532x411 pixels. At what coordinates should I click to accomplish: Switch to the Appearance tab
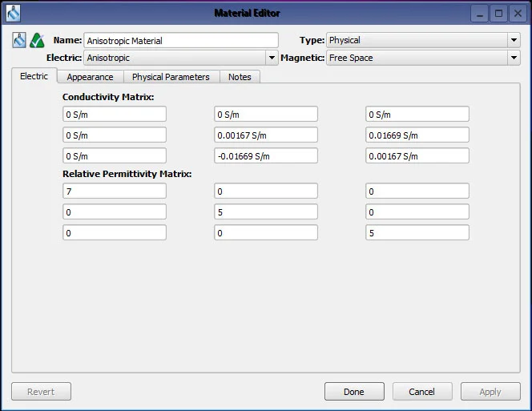[90, 77]
